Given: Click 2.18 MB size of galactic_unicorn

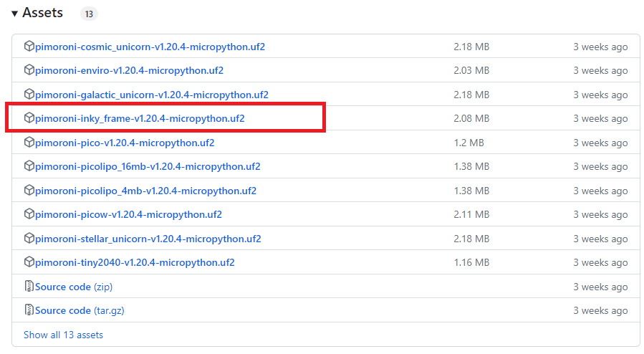Looking at the screenshot, I should tap(471, 95).
